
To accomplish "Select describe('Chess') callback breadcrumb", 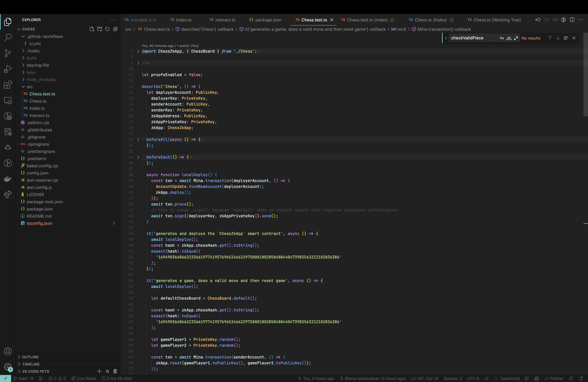I will [204, 29].
